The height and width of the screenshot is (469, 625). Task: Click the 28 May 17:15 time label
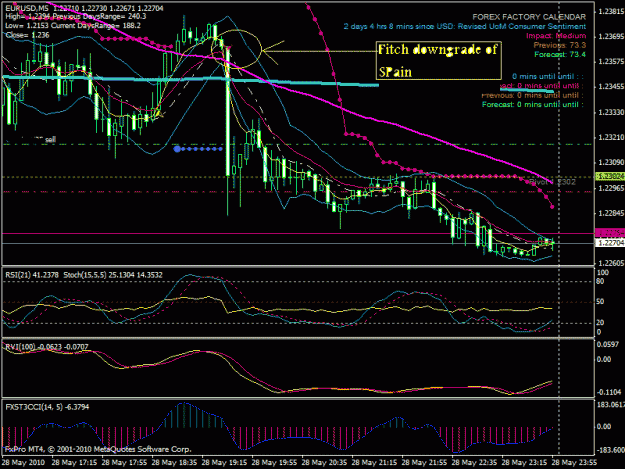[74, 463]
